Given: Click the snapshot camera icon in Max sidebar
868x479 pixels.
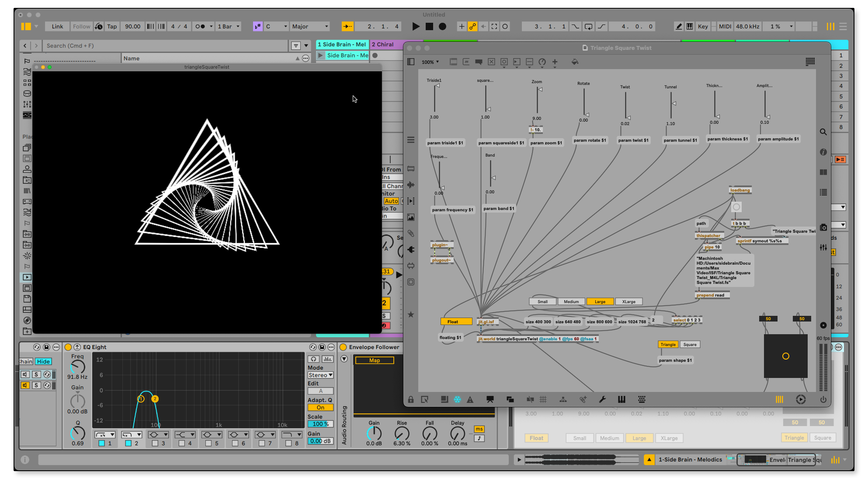Looking at the screenshot, I should tap(823, 227).
